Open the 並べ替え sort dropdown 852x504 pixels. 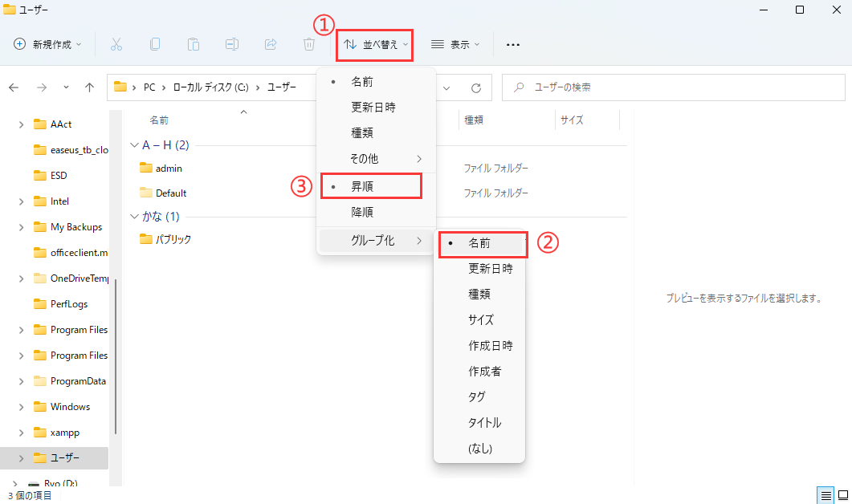[x=375, y=45]
